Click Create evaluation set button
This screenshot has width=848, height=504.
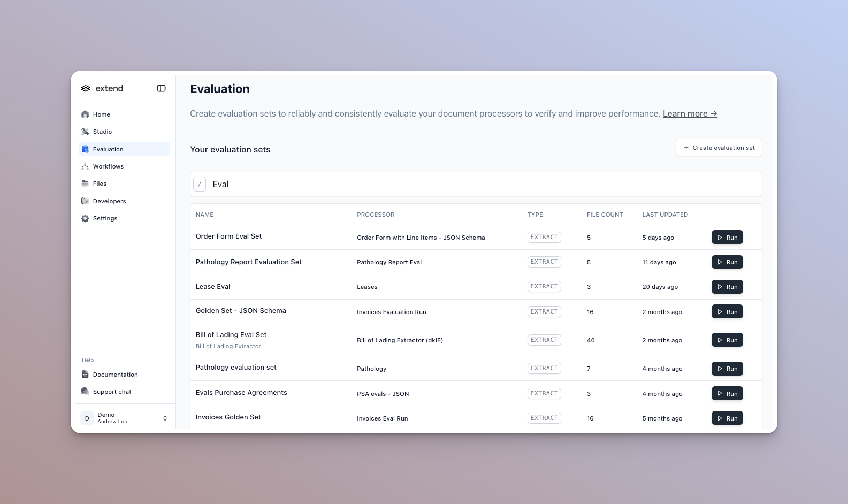(x=719, y=148)
